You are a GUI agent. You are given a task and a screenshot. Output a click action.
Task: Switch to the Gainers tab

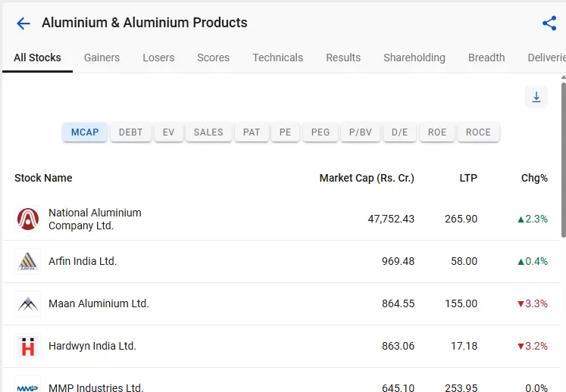(102, 58)
